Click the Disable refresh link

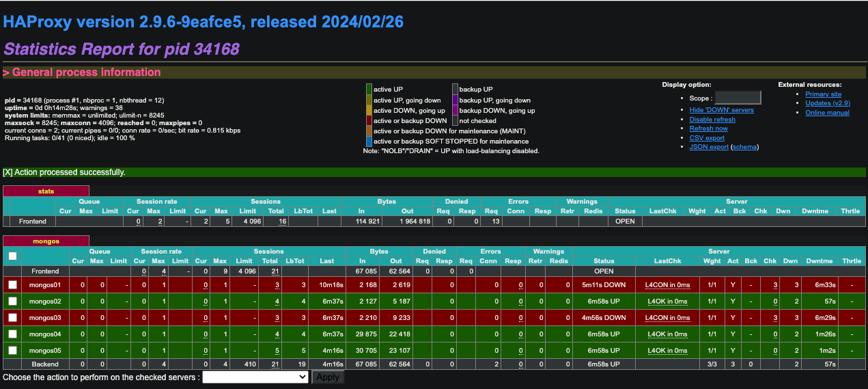pos(712,120)
